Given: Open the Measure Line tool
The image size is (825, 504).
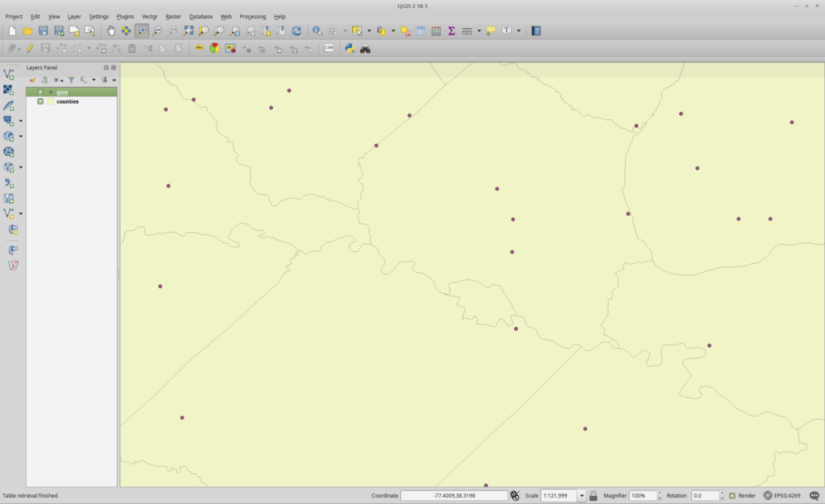Looking at the screenshot, I should [467, 32].
